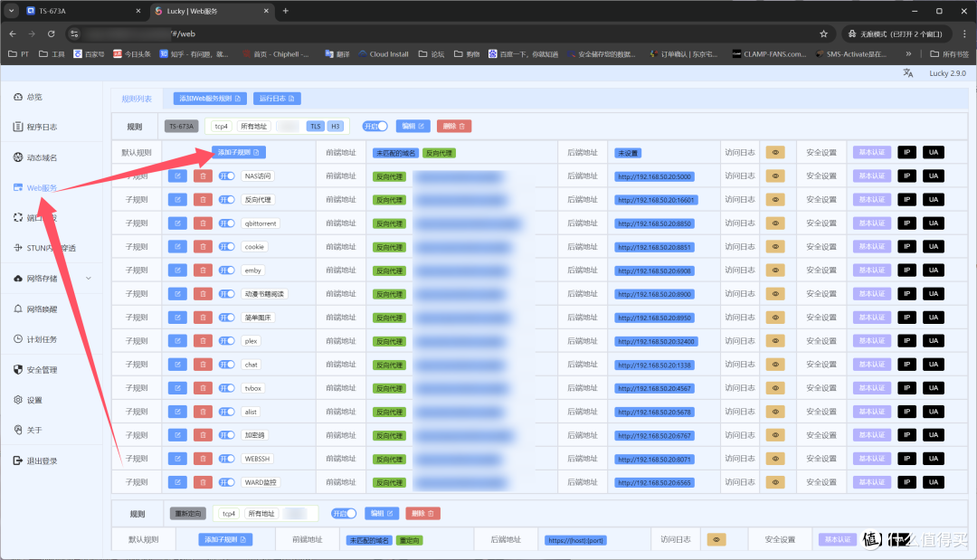The image size is (977, 560).
Task: Open IP settings for the chat row
Action: pos(906,365)
